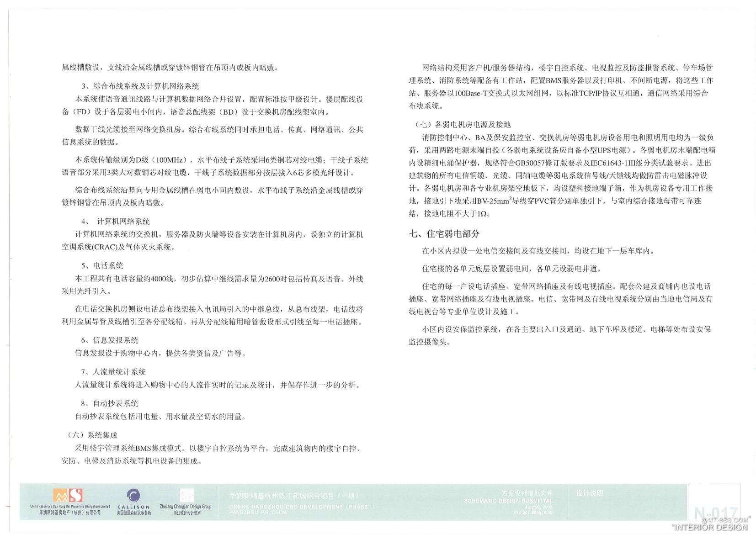Viewport: 756px width, 534px height.
Task: Click the line starting '本系统传输级别为D级（100MHz）'
Action: pos(221,160)
